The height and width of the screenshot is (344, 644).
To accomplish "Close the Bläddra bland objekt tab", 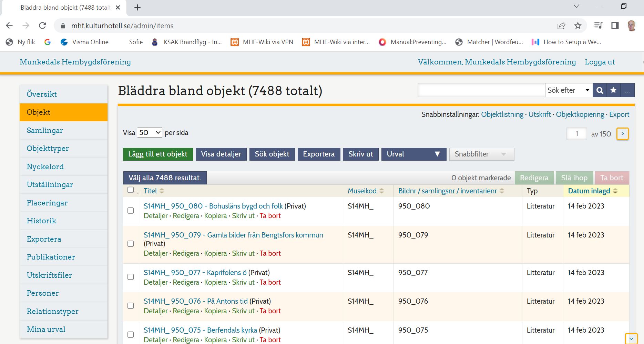I will (x=118, y=8).
